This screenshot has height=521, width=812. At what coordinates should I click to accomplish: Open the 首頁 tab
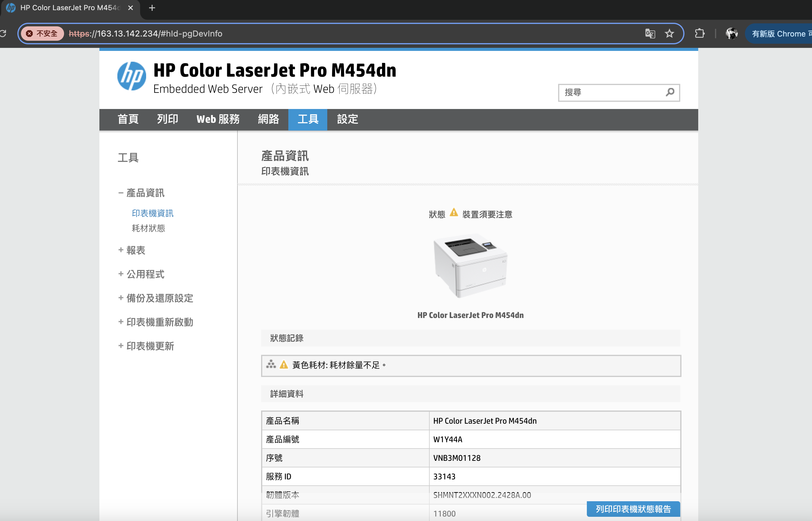click(128, 119)
